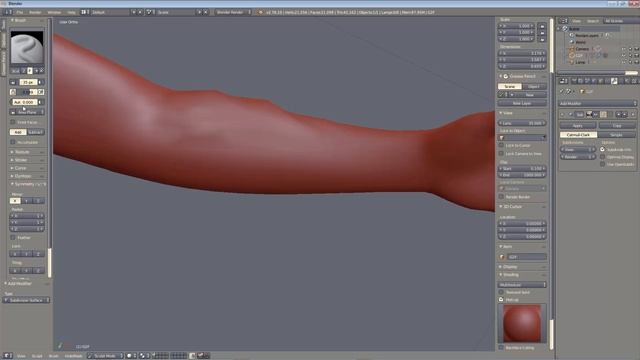Click the viewport shading sphere icon
Image resolution: width=640 pixels, height=360 pixels.
pyautogui.click(x=131, y=356)
